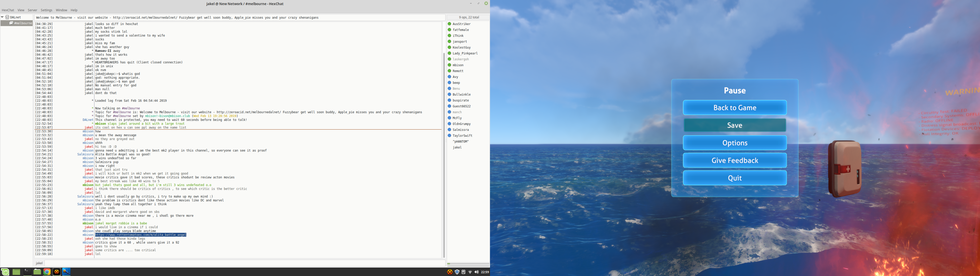
Task: Click the #melbourne channel icon in tree
Action: (x=11, y=23)
